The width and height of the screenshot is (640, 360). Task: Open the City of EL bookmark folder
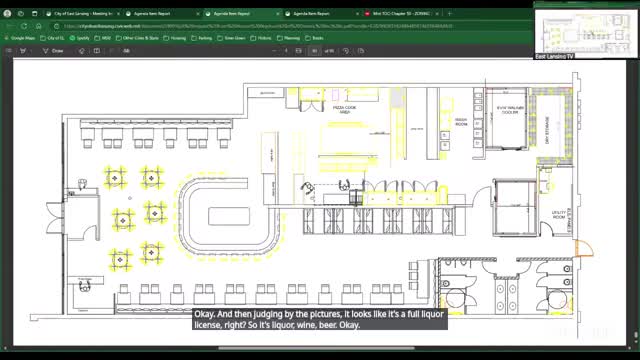[52, 38]
